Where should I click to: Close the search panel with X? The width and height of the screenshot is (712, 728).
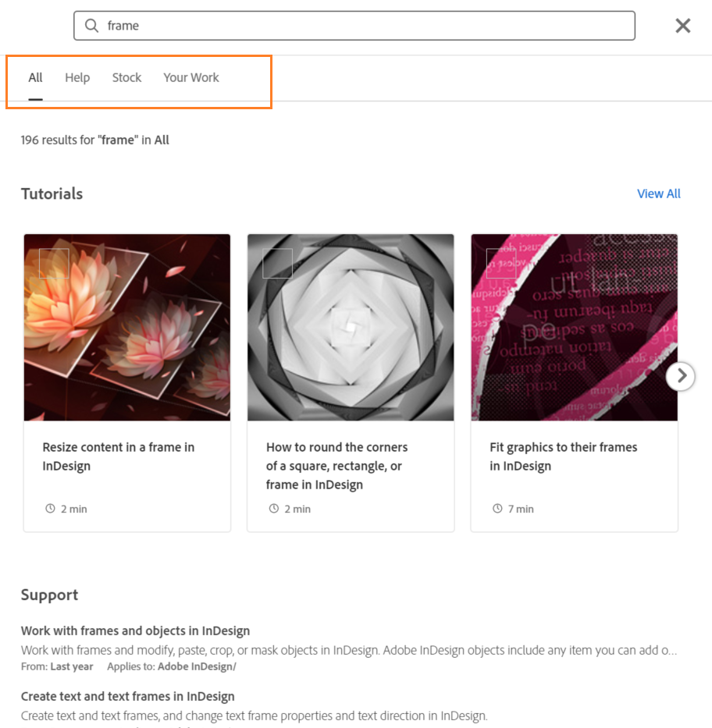(x=683, y=26)
